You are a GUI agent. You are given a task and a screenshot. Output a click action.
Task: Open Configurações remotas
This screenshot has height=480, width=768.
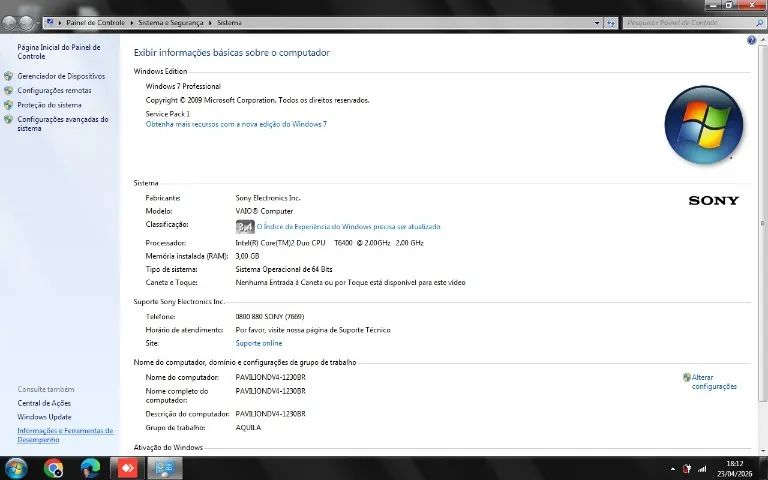54,90
